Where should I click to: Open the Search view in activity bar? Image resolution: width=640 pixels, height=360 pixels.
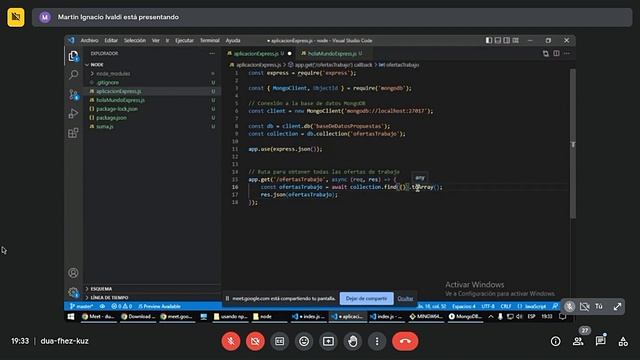[x=73, y=75]
